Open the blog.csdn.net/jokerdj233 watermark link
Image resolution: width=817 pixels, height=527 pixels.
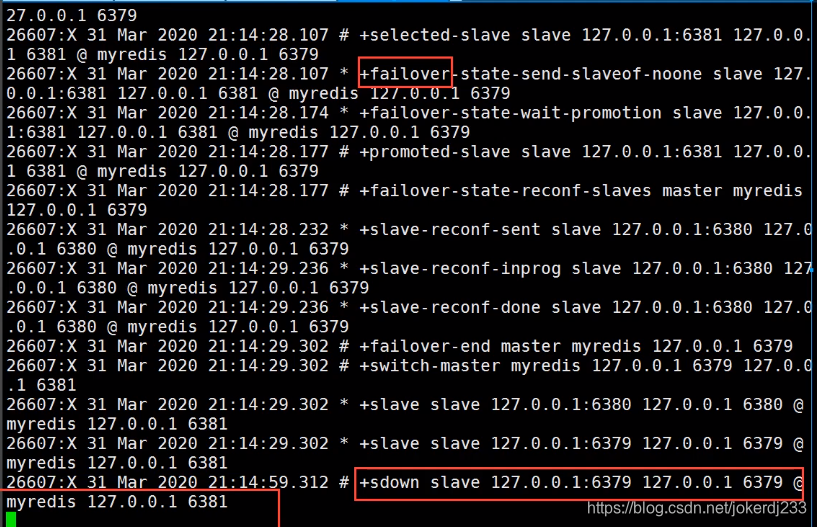point(697,508)
